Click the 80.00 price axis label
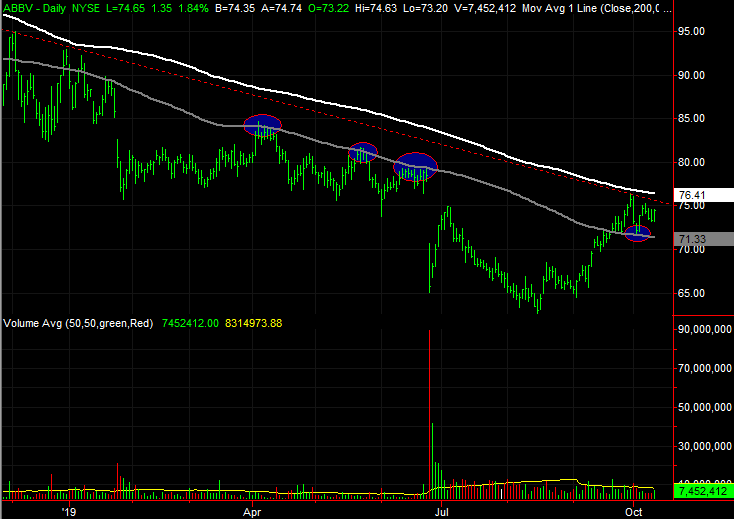This screenshot has height=519, width=734. click(x=692, y=162)
